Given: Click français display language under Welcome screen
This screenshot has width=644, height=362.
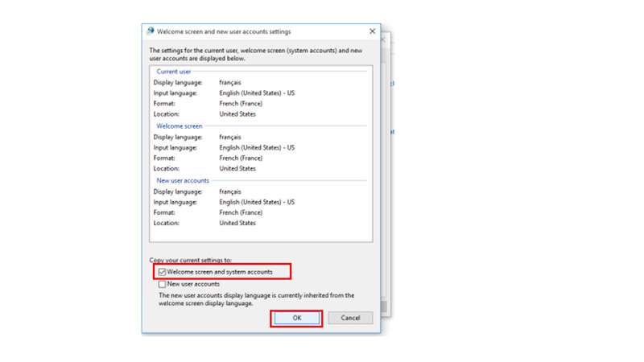Looking at the screenshot, I should [x=230, y=137].
